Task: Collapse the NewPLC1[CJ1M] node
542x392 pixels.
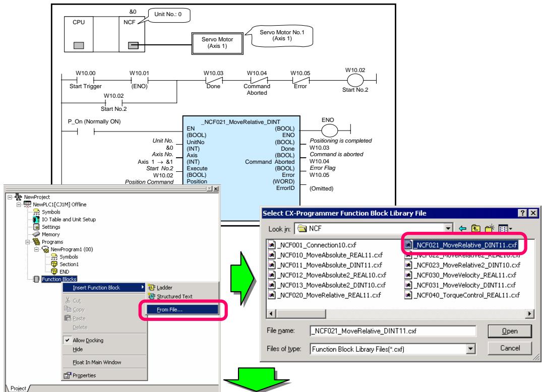Action: pos(19,205)
